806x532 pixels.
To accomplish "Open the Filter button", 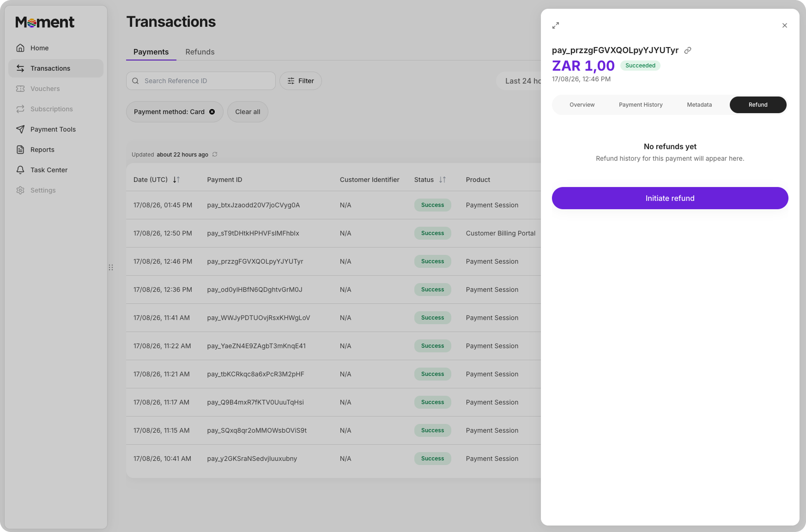I will point(301,81).
